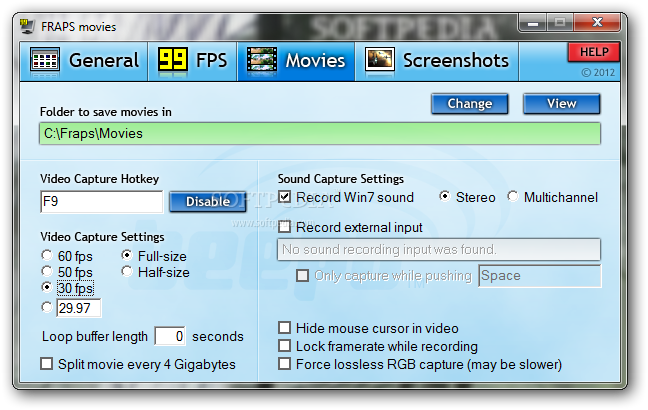Screen dimensions: 648x410
Task: Choose Half-size video capture
Action: point(155,272)
